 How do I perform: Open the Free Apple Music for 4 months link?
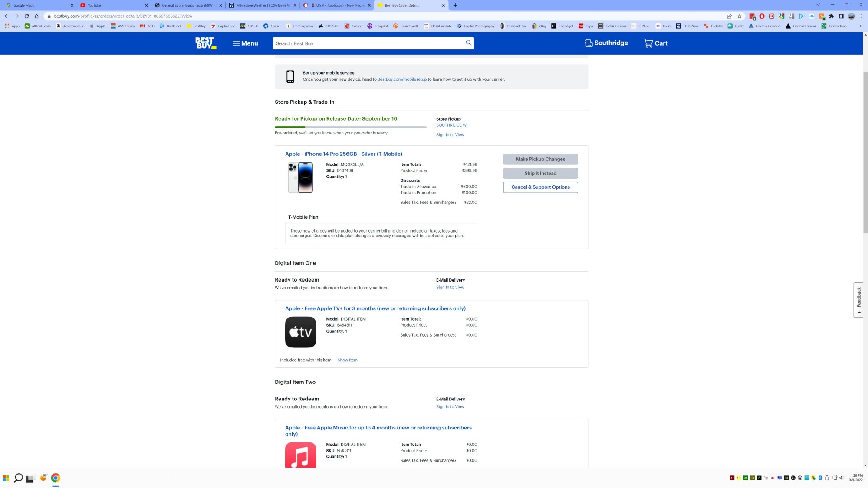pos(378,431)
